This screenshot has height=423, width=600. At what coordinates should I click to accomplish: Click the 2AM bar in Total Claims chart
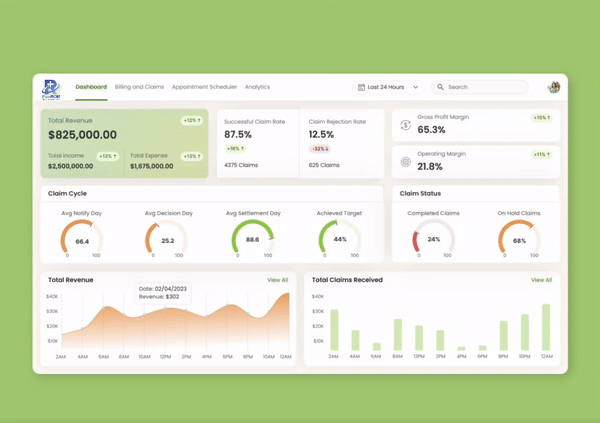tap(334, 330)
